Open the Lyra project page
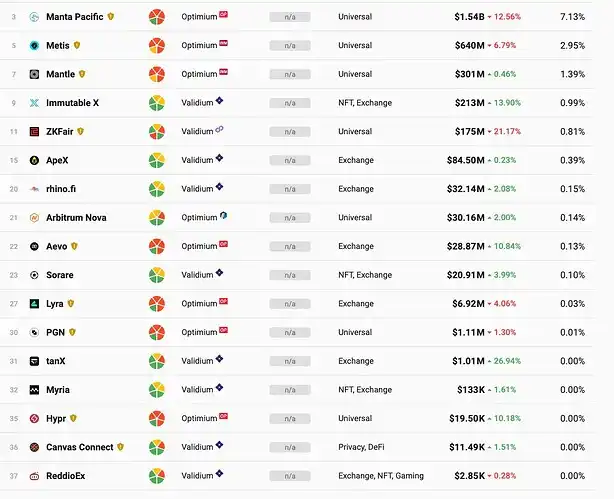The width and height of the screenshot is (614, 499). click(55, 304)
